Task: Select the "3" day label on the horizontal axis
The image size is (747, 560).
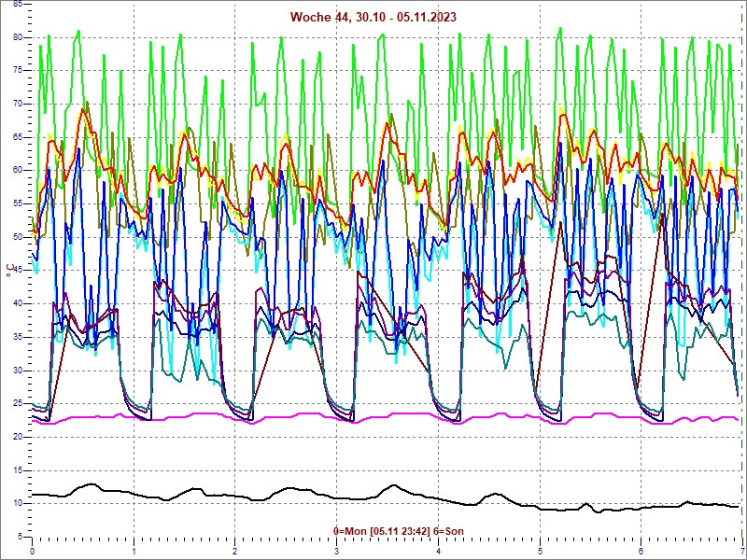Action: pos(337,552)
